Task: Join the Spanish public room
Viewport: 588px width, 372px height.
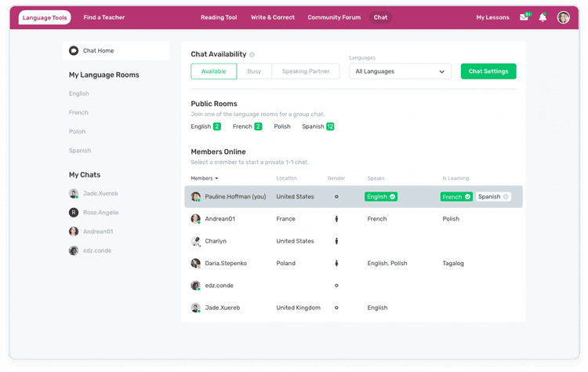Action: click(318, 126)
